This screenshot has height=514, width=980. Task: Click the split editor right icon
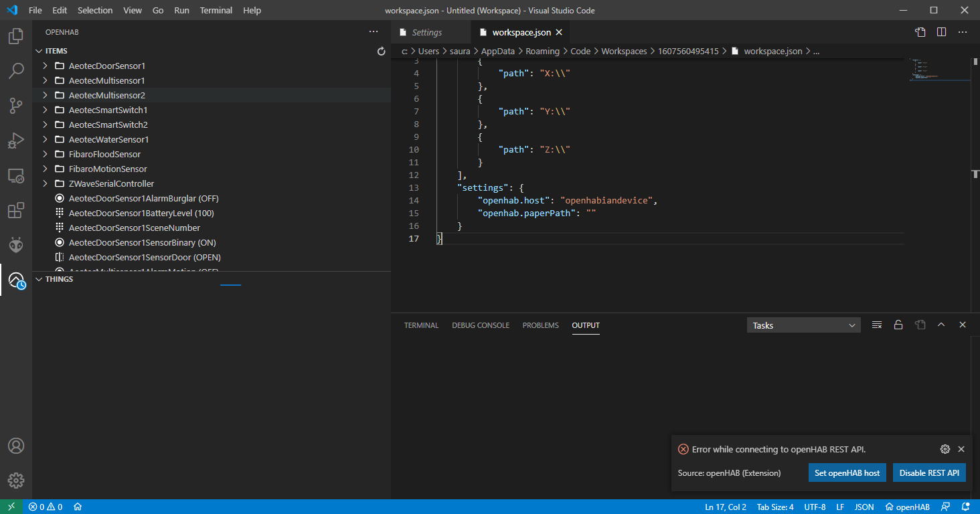(x=941, y=32)
